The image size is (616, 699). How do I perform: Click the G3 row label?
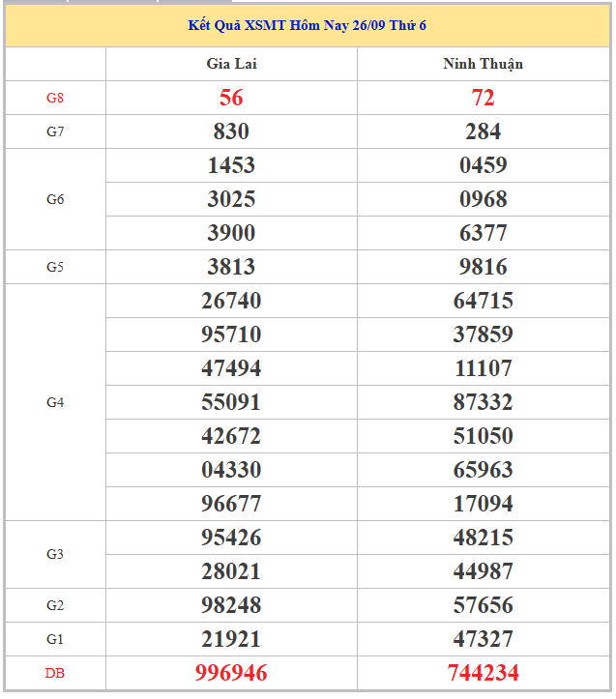click(x=55, y=554)
